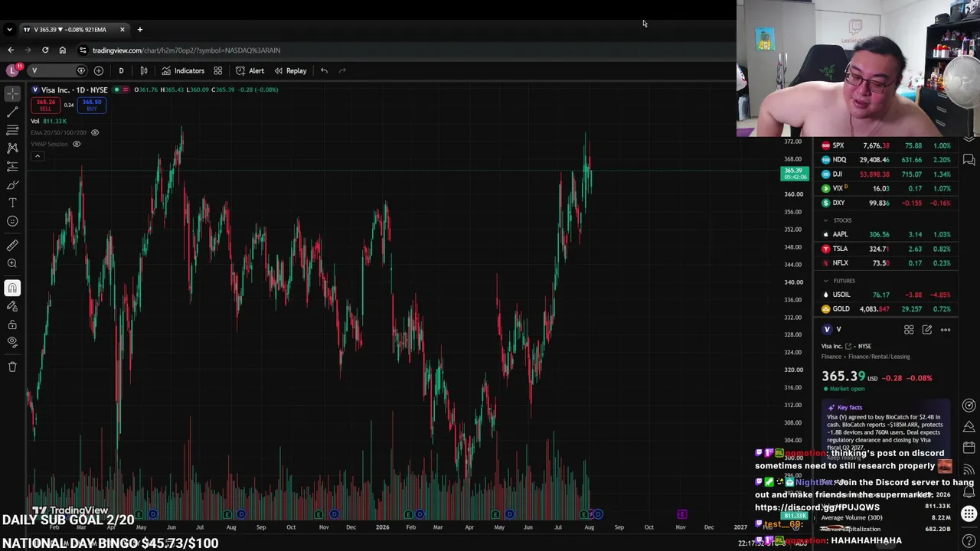This screenshot has height=551, width=980.
Task: Search browser tabs dropdown arrow
Action: pyautogui.click(x=9, y=29)
